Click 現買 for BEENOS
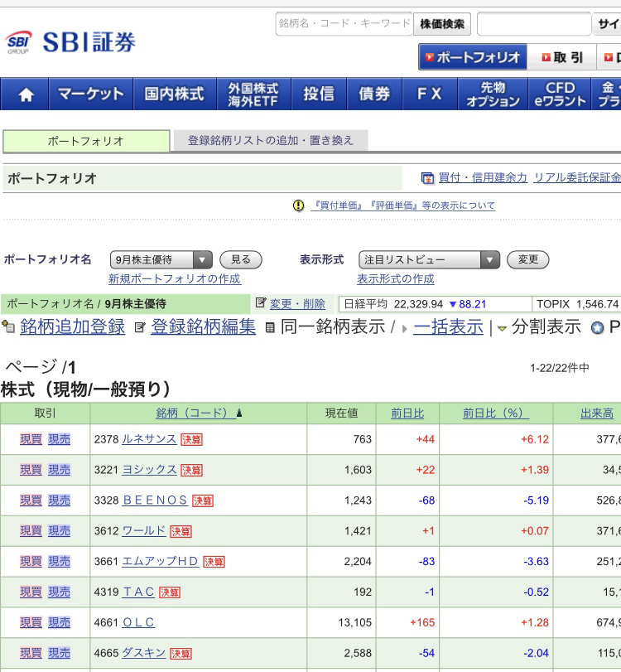This screenshot has width=621, height=672. (31, 500)
